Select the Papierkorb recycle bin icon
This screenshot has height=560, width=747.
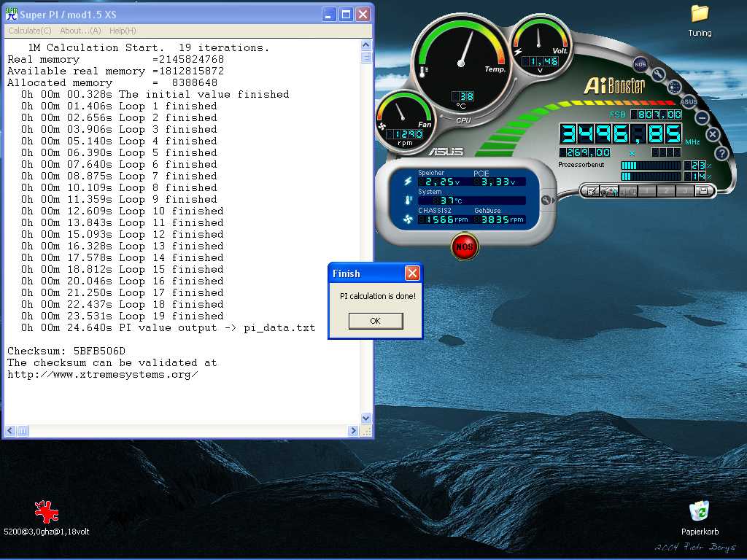coord(700,518)
